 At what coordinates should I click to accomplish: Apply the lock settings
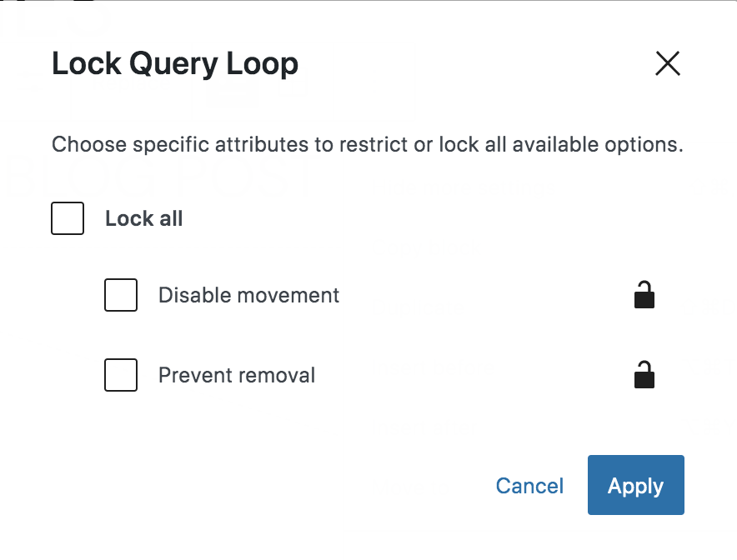pos(635,485)
